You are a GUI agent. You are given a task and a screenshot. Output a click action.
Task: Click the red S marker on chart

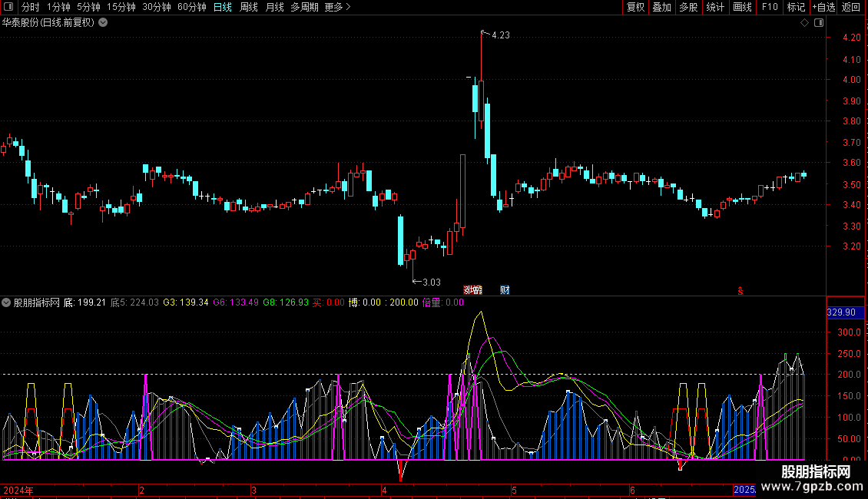click(x=740, y=290)
